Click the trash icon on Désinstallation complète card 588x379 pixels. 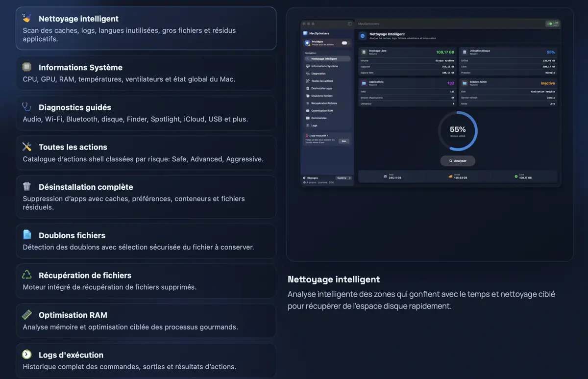pos(27,186)
